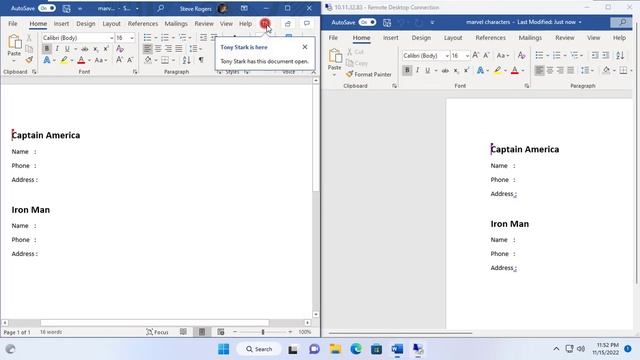This screenshot has height=360, width=640.
Task: Toggle Superscript in Remote Desktop Word window
Action: click(466, 70)
